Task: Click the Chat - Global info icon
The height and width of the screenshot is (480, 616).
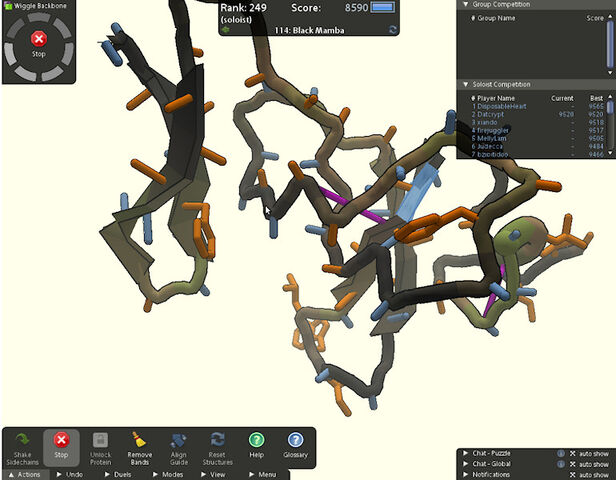Action: [561, 464]
